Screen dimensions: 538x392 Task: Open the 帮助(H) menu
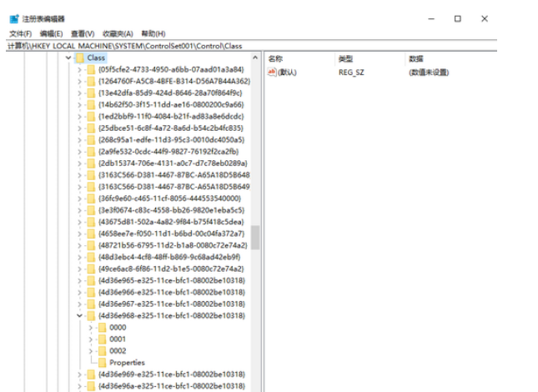pos(153,33)
